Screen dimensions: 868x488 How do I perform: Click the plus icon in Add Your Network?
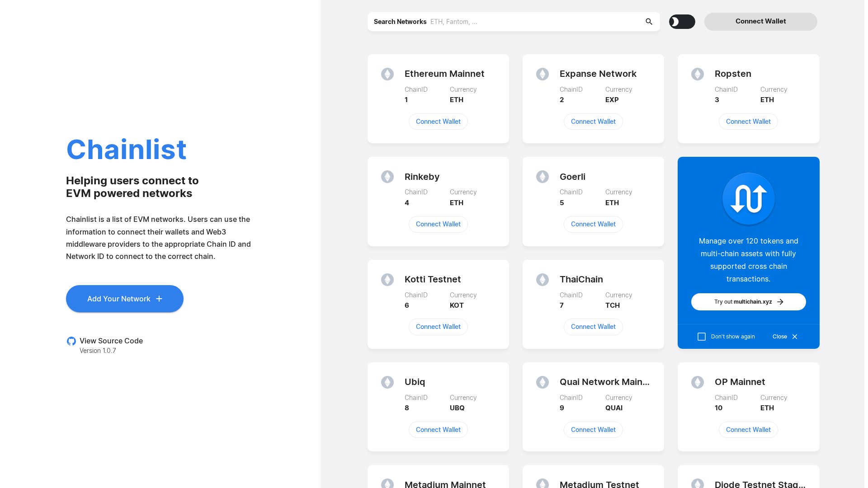click(159, 299)
